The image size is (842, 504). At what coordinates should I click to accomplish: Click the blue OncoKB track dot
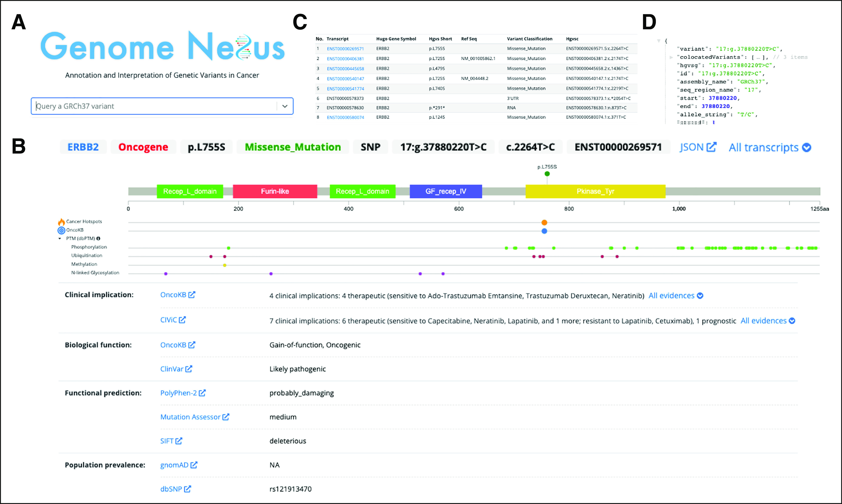coord(544,231)
